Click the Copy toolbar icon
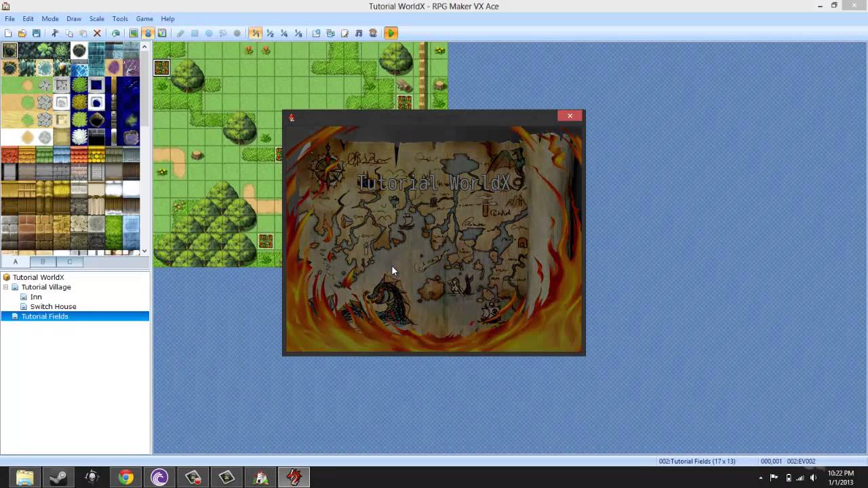This screenshot has width=868, height=488. point(69,33)
